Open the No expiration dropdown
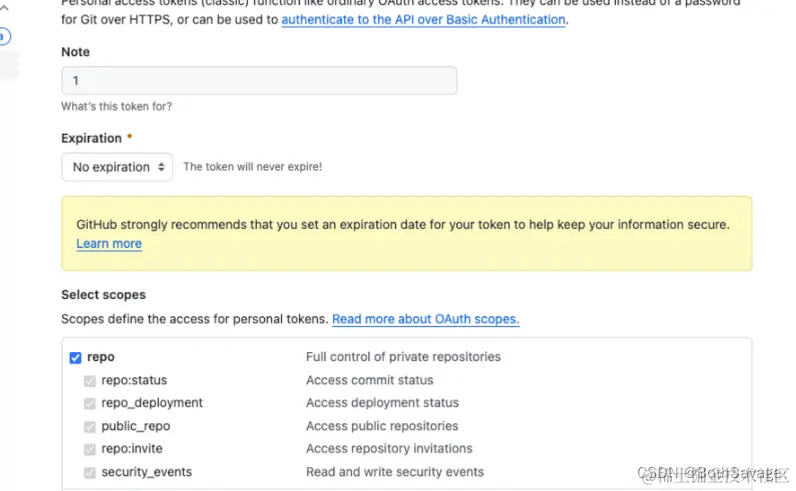The image size is (796, 491). tap(116, 167)
